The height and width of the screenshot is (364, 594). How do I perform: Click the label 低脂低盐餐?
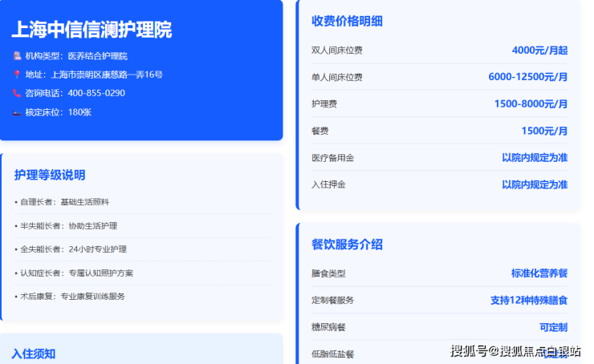(x=332, y=354)
